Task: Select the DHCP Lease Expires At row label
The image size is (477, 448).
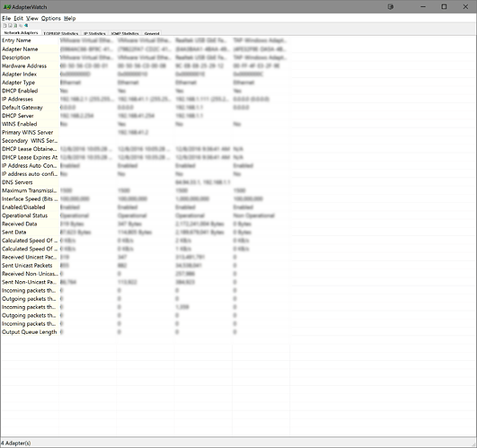Action: pyautogui.click(x=30, y=157)
